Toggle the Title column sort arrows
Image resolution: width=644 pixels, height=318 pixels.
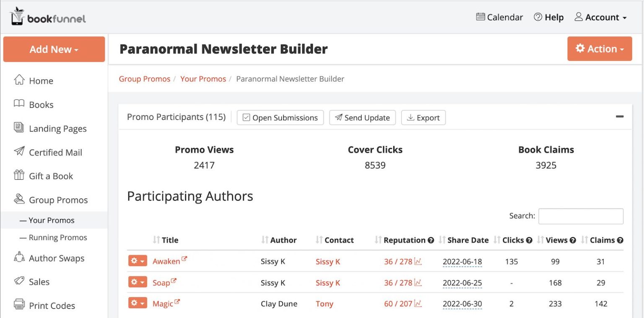[156, 240]
